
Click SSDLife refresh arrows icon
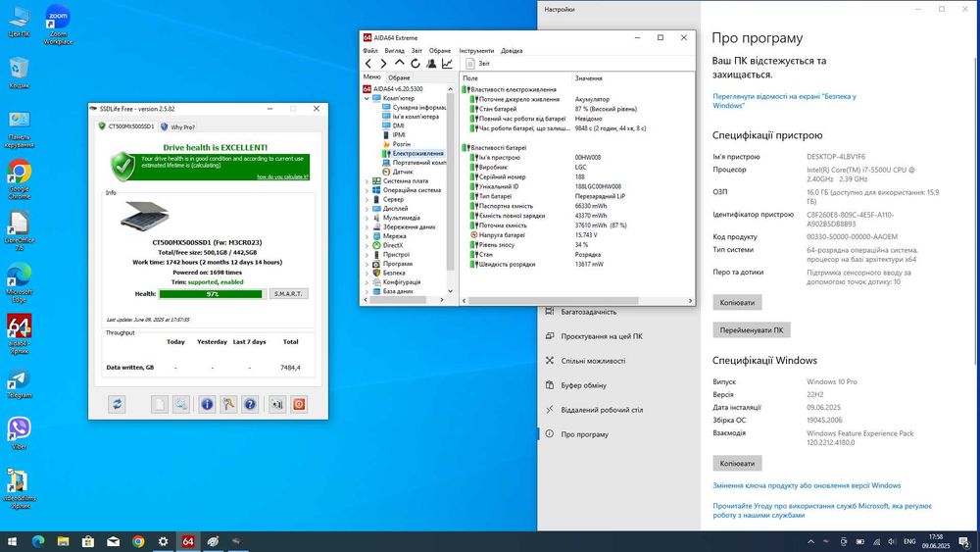click(117, 404)
